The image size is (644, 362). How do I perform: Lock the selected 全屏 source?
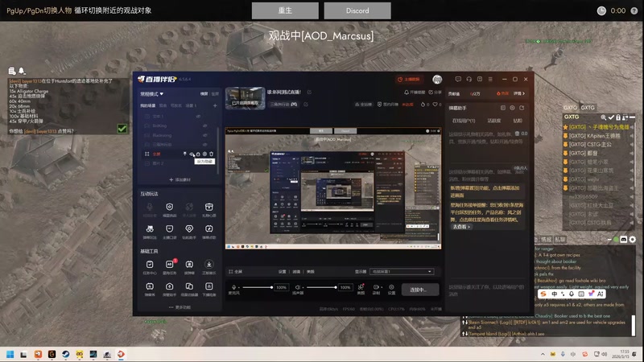(198, 154)
